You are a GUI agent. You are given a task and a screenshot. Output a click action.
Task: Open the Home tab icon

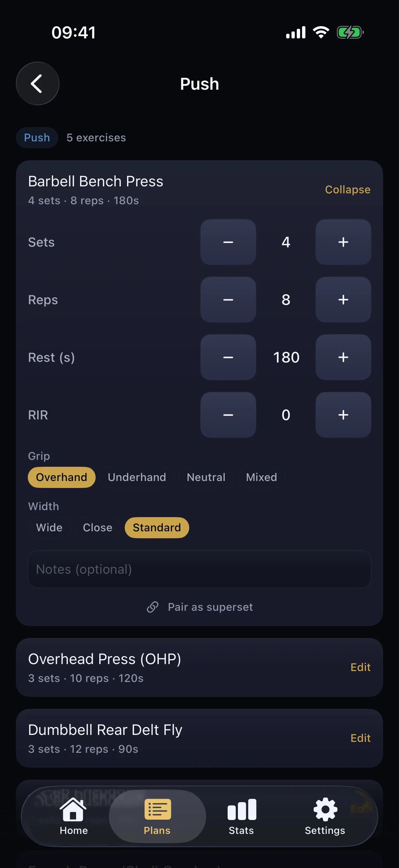[73, 809]
